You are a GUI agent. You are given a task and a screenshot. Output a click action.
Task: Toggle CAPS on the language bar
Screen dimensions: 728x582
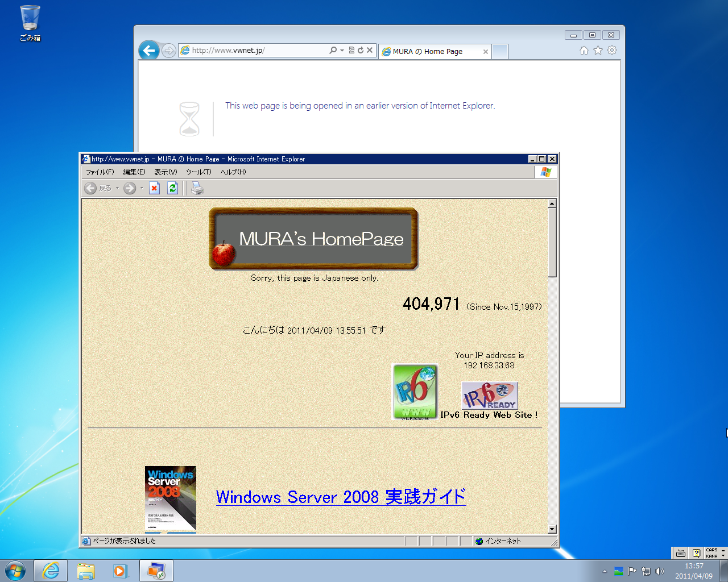click(x=712, y=550)
